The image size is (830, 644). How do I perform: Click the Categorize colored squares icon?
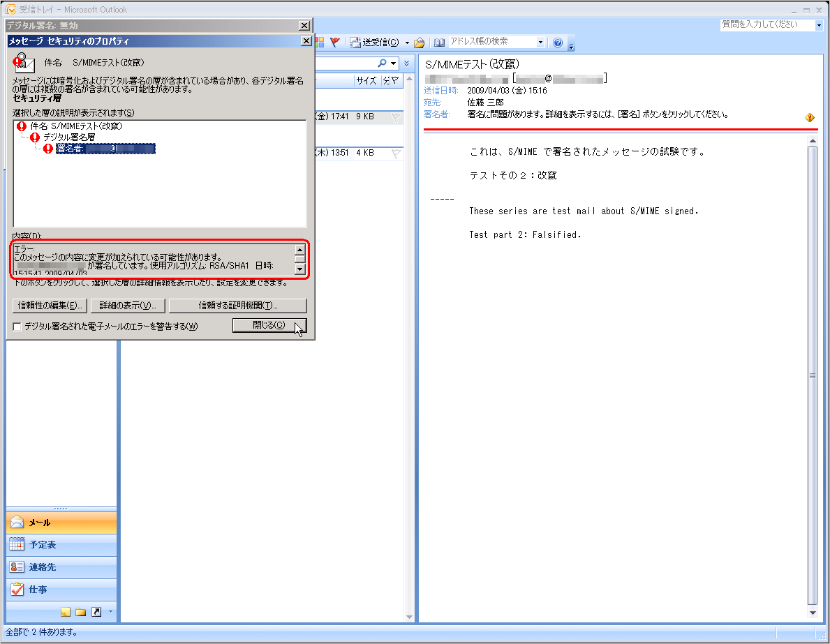[x=320, y=43]
